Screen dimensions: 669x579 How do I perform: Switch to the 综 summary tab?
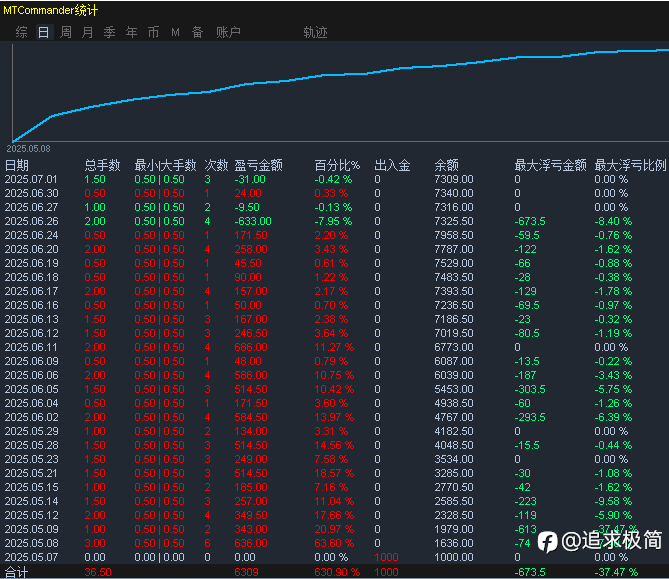tap(21, 32)
